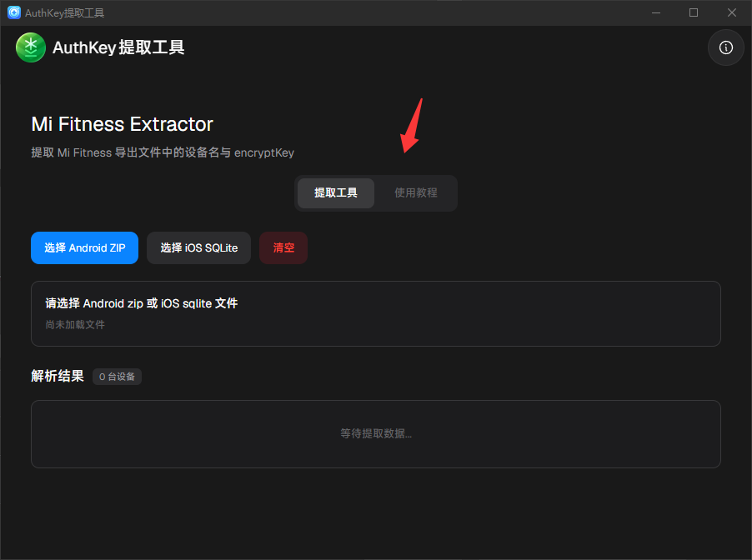
Task: Clear results with 清空 button
Action: point(283,247)
